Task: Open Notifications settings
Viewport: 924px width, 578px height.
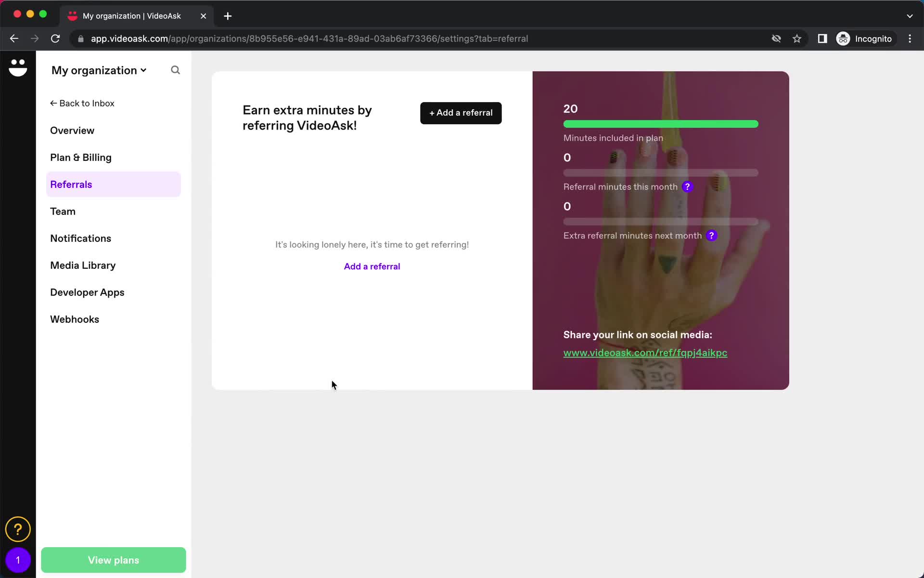Action: (x=80, y=238)
